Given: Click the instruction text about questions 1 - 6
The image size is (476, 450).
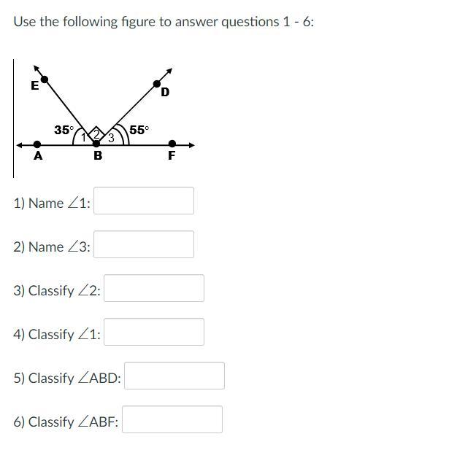Looking at the screenshot, I should click(164, 22).
